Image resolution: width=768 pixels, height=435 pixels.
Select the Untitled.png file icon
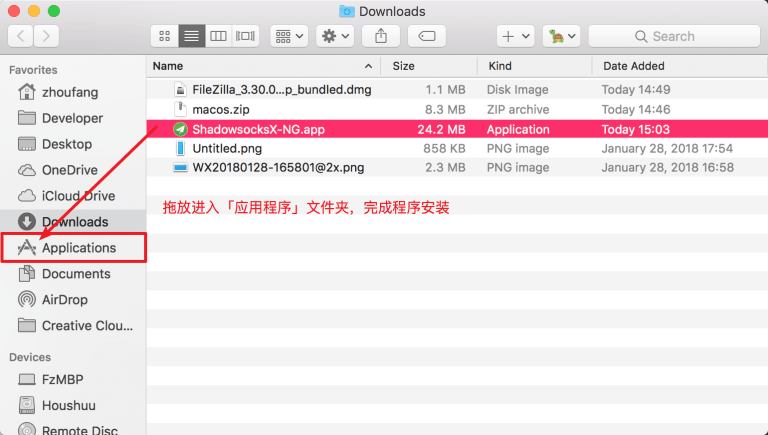point(181,148)
